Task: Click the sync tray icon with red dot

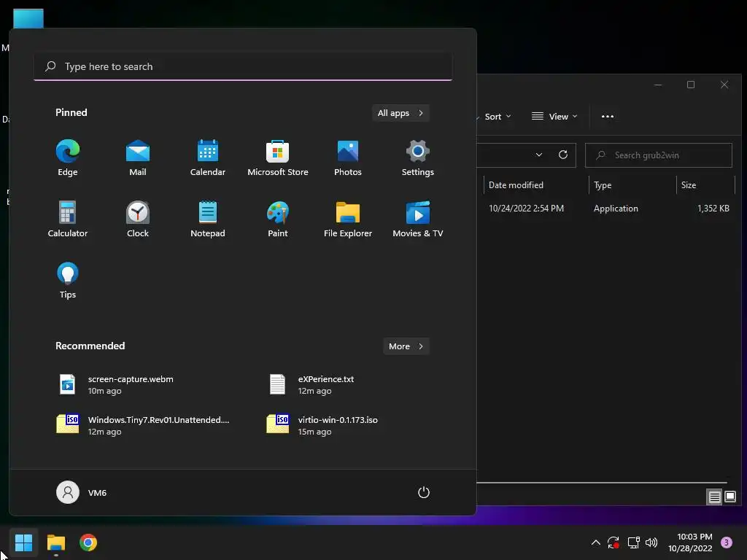Action: click(x=613, y=542)
